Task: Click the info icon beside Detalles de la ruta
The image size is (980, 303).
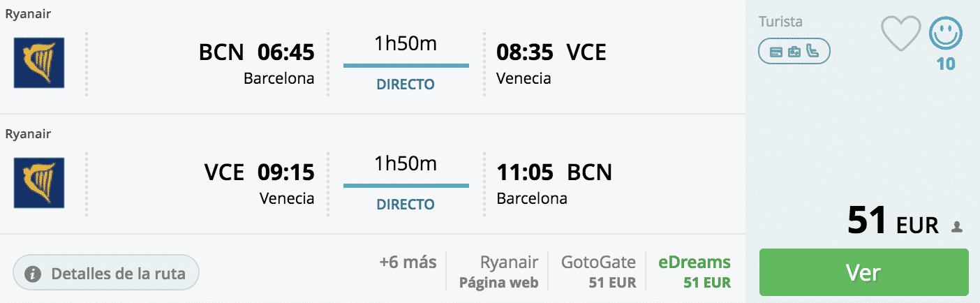Action: (x=32, y=274)
